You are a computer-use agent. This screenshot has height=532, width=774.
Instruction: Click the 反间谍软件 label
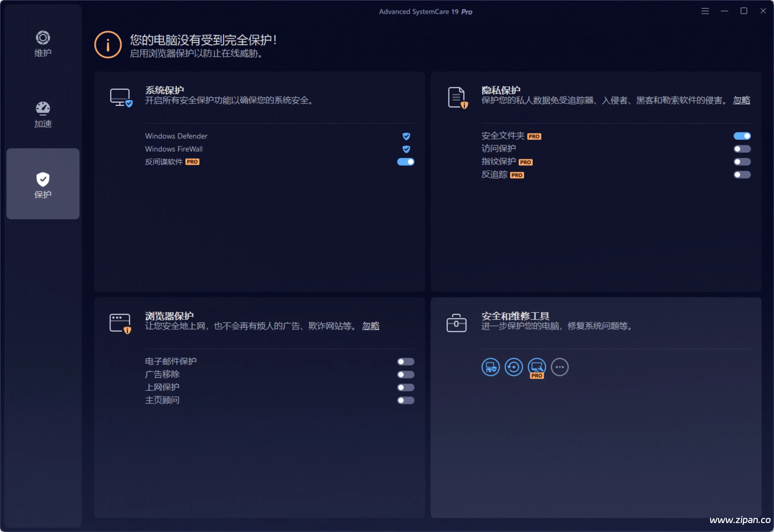(164, 162)
